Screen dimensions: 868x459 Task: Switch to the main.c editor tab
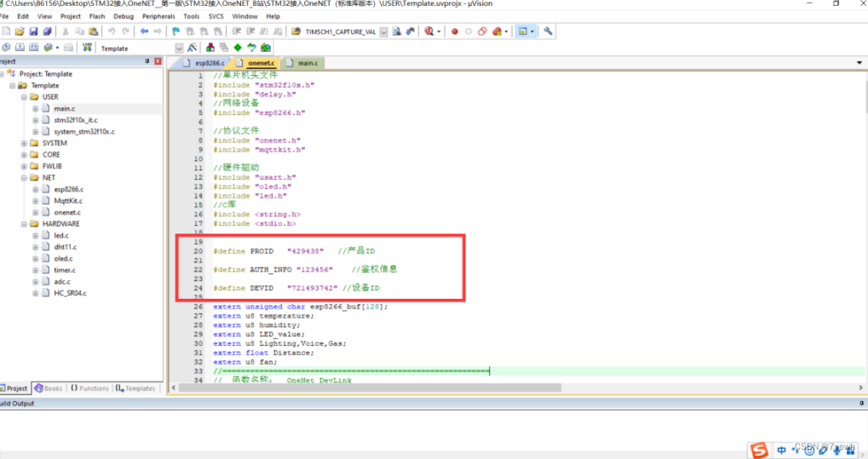point(302,63)
